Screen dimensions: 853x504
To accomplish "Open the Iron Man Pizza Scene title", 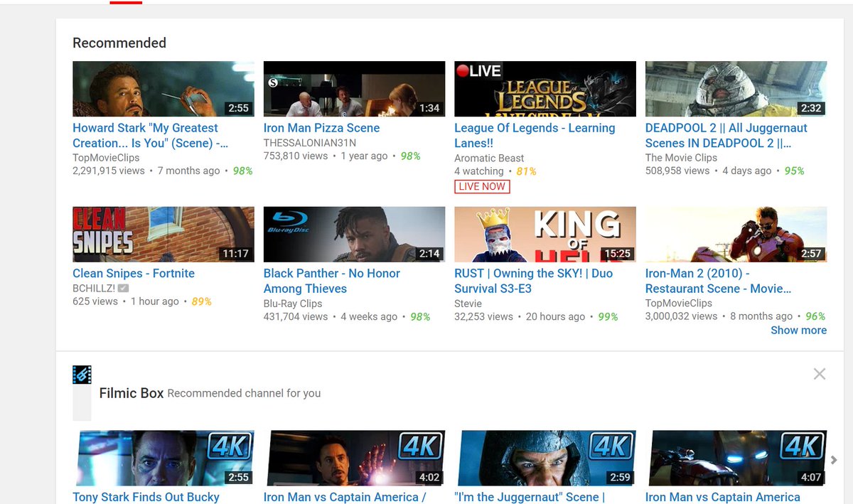I will tap(321, 128).
